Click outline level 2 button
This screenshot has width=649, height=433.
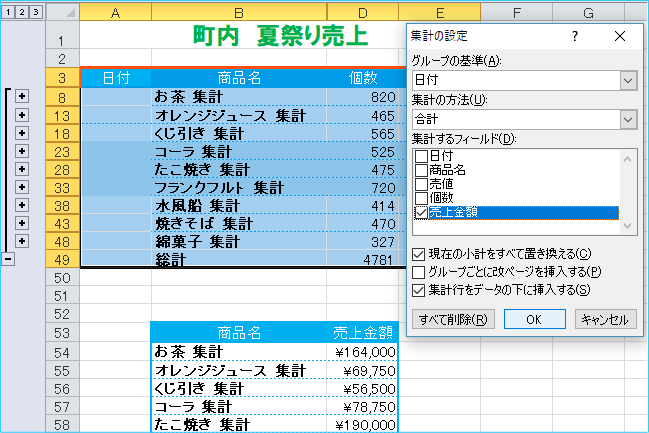click(x=22, y=13)
